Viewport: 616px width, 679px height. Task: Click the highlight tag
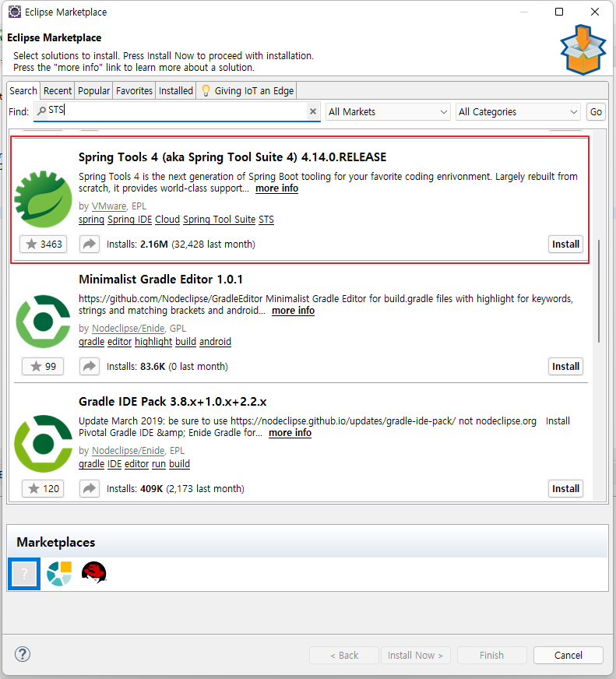coord(153,342)
